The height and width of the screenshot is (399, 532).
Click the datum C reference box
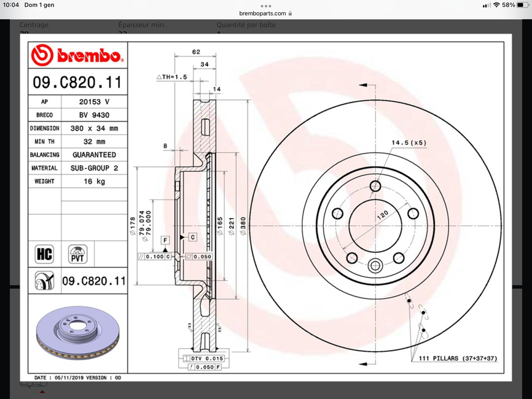[192, 237]
